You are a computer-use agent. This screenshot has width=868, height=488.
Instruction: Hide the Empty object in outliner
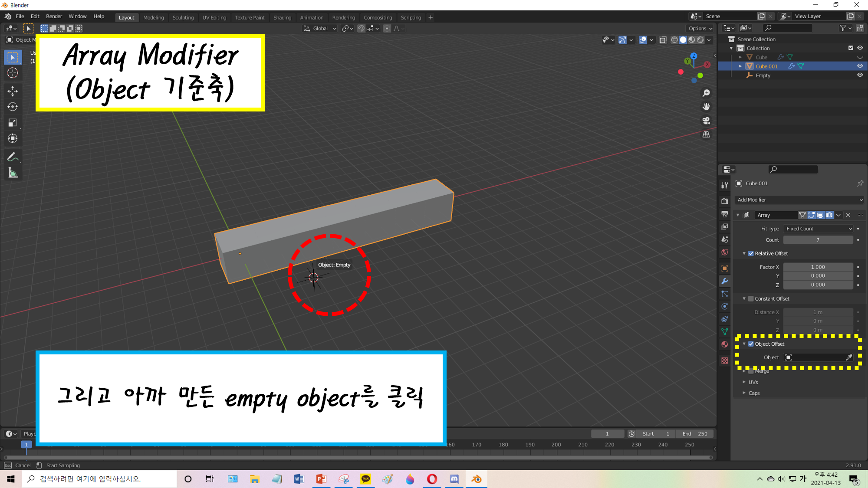click(860, 75)
